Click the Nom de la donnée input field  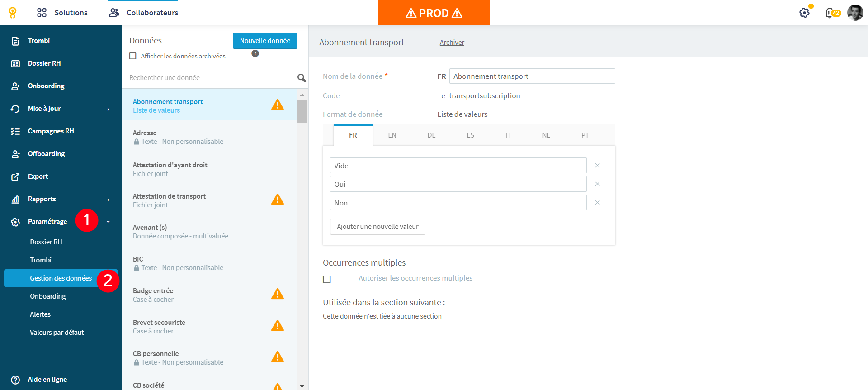coord(532,76)
